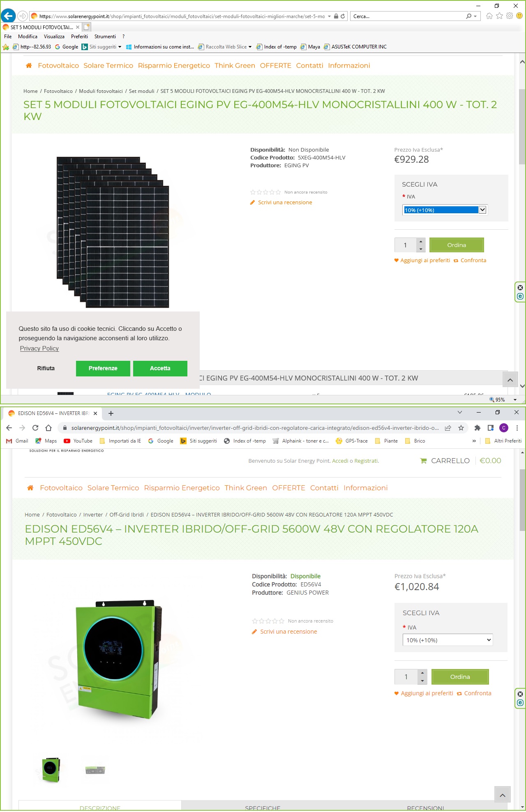Screen dimensions: 526x812
Task: Open cookie Preferenze button
Action: tap(103, 368)
